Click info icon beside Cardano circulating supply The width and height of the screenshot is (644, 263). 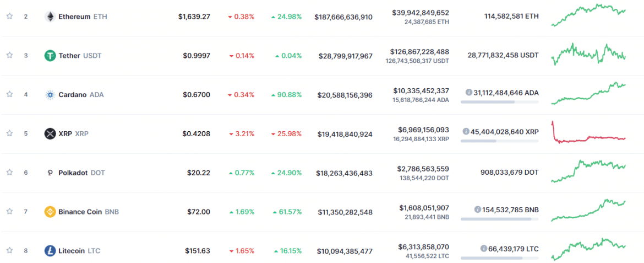[469, 93]
